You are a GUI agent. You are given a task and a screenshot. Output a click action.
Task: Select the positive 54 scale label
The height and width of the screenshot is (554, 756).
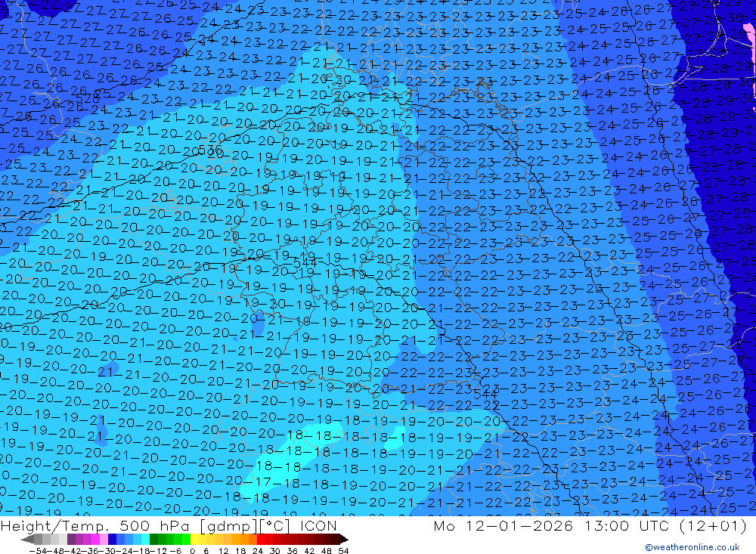pos(343,551)
